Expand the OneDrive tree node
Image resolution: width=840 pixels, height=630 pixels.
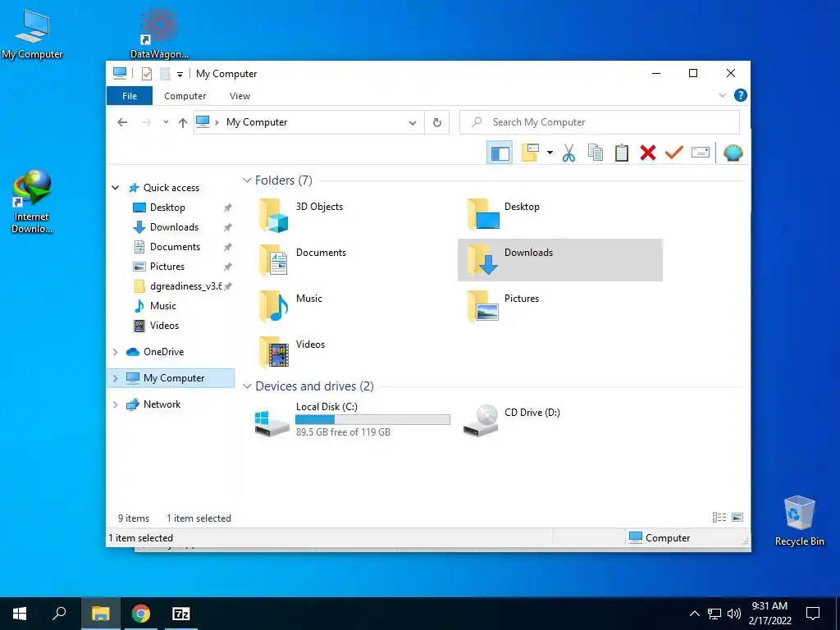pyautogui.click(x=115, y=352)
